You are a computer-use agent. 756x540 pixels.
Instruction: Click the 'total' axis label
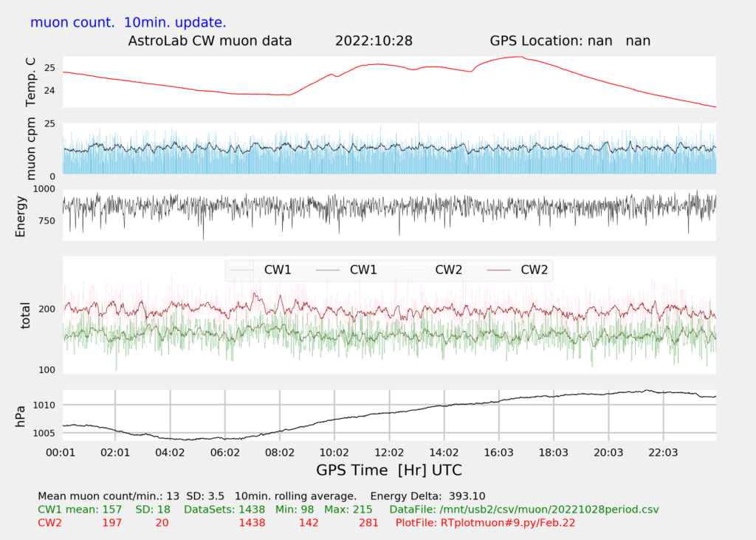point(25,315)
